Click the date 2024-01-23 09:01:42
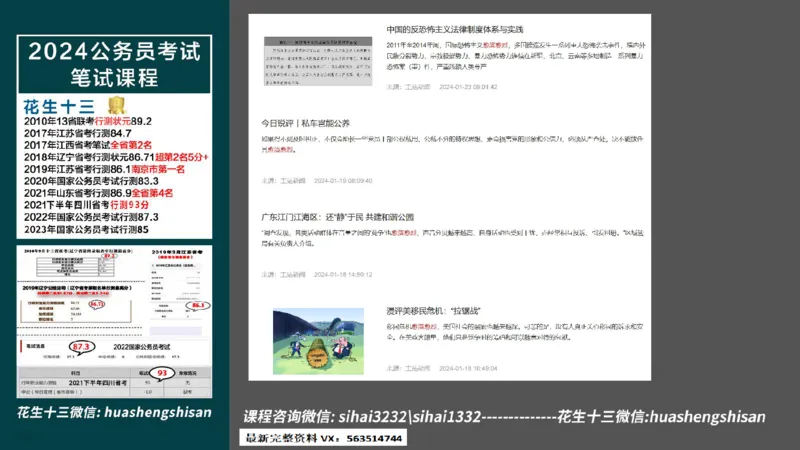 (x=468, y=87)
